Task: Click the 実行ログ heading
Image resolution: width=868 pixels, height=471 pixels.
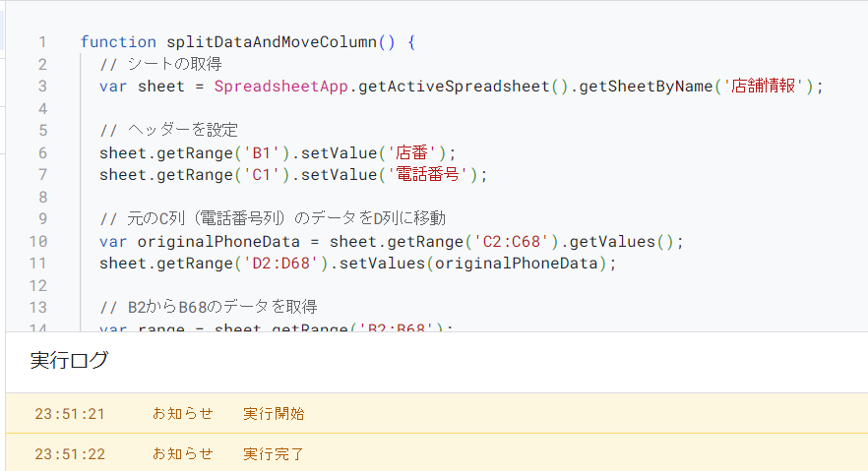Action: 69,361
